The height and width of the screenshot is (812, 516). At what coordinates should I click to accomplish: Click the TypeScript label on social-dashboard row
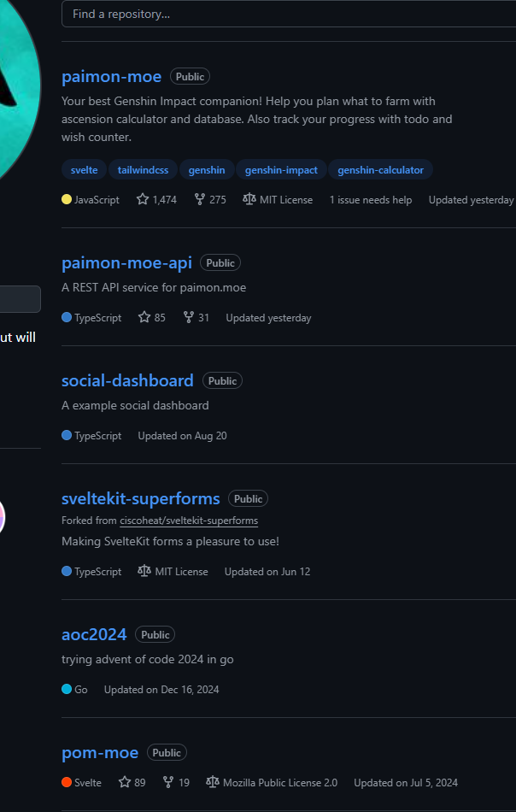[97, 436]
